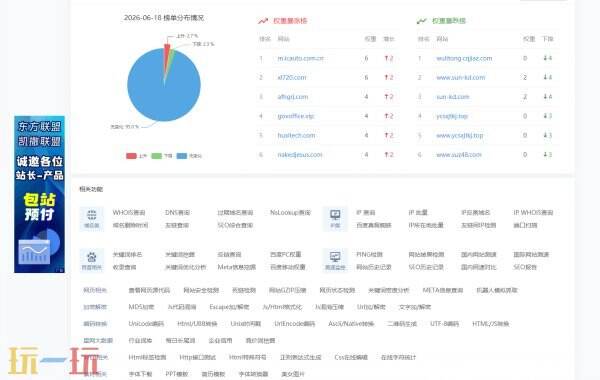Click the Baidu paw category icon
600x380 pixels.
pos(91,257)
